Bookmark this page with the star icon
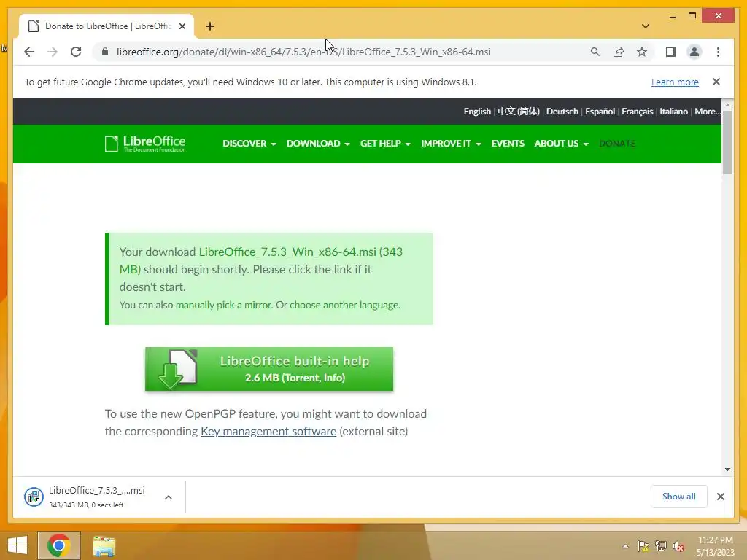Screen dimensions: 747x560 coord(642,52)
